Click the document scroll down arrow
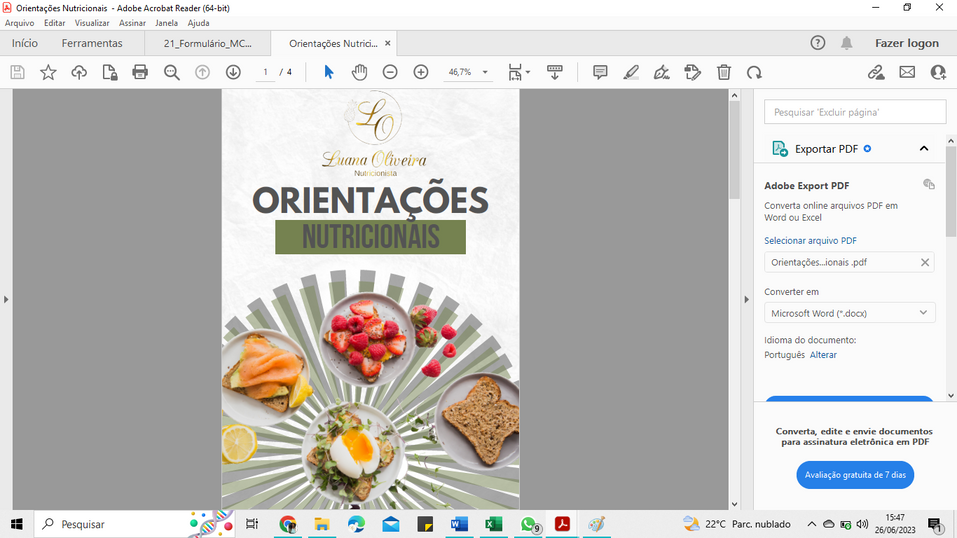The width and height of the screenshot is (957, 538). click(x=735, y=504)
